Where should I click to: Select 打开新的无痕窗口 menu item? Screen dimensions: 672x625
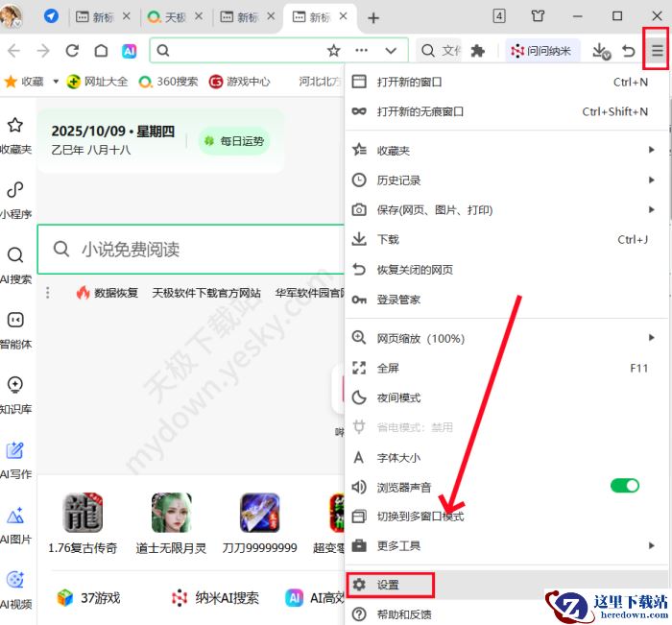pos(506,111)
